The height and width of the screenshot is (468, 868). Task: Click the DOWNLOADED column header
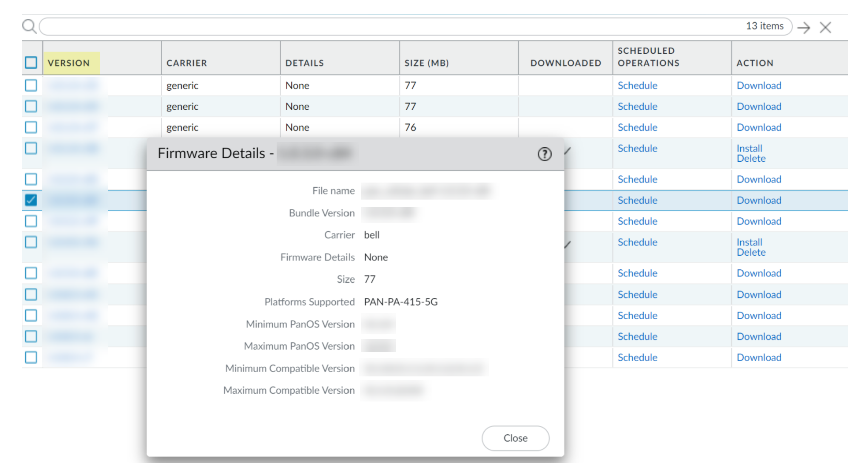pos(565,63)
